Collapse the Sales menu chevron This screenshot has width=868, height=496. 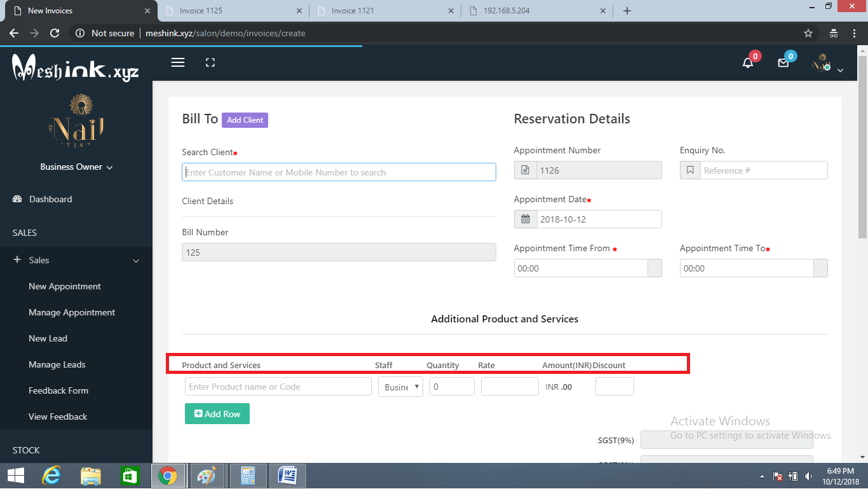[135, 261]
